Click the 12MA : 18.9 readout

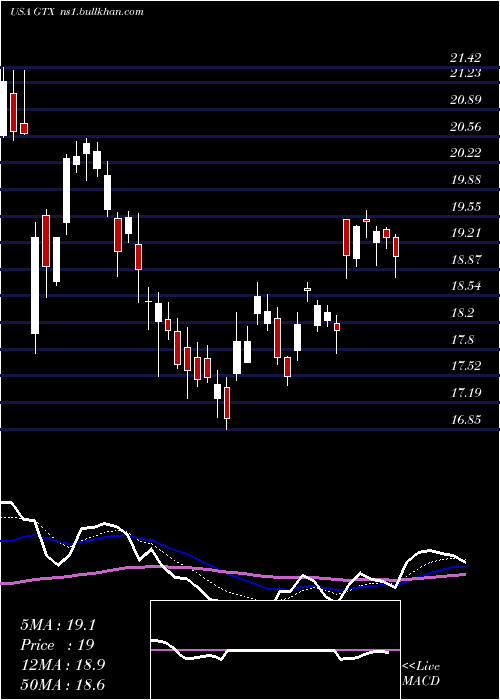click(63, 665)
